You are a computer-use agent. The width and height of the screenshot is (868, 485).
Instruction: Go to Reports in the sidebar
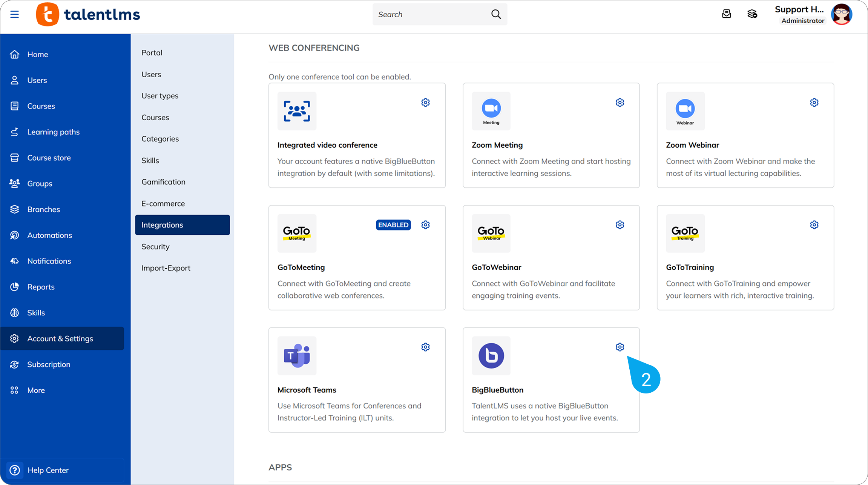(41, 287)
